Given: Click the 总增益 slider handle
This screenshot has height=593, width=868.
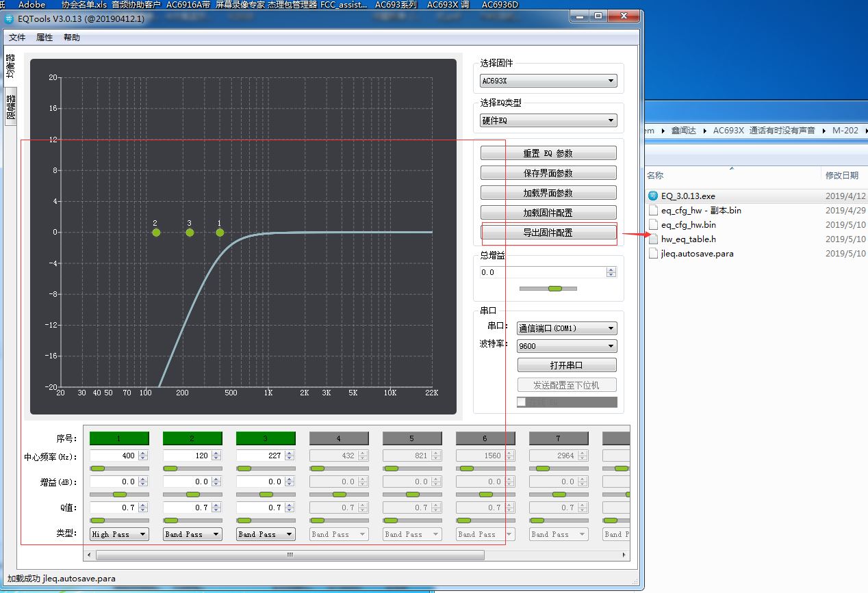Looking at the screenshot, I should click(x=555, y=289).
